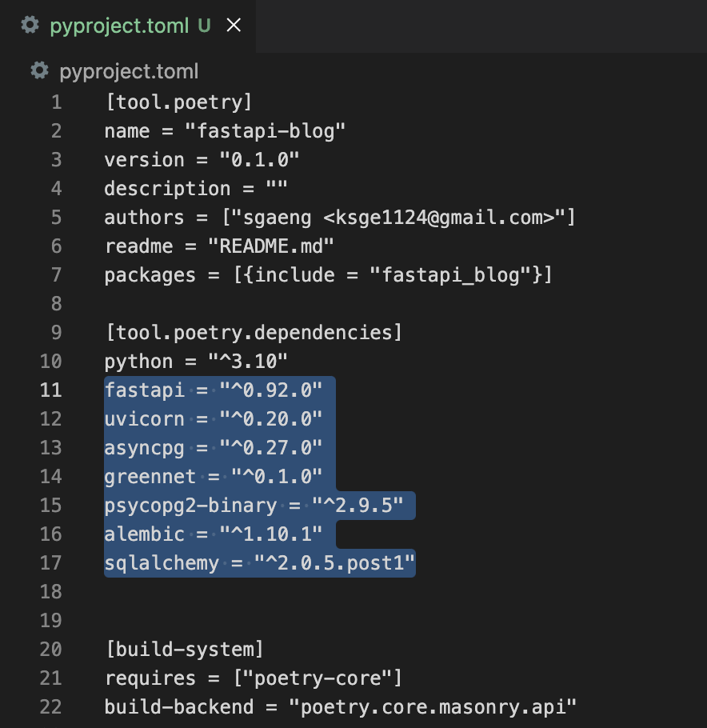Place cursor on [tool.poetry] header
The height and width of the screenshot is (728, 707).
point(178,102)
